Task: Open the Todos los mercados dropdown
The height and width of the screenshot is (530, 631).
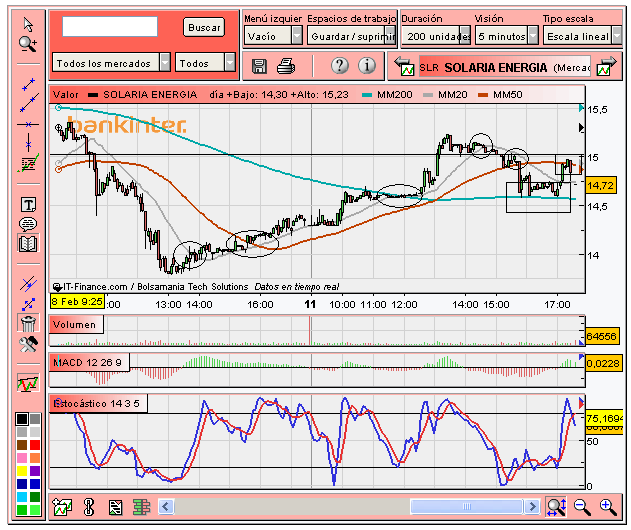Action: tap(111, 63)
